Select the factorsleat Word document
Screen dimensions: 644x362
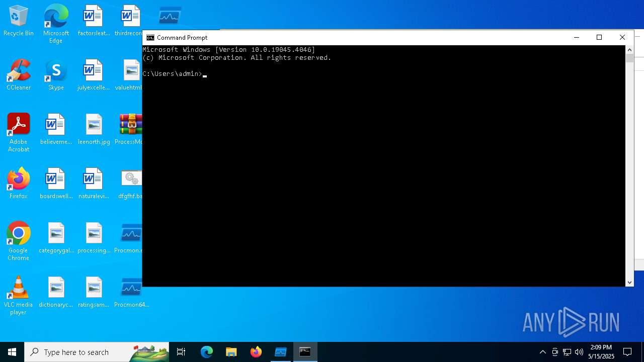(94, 21)
